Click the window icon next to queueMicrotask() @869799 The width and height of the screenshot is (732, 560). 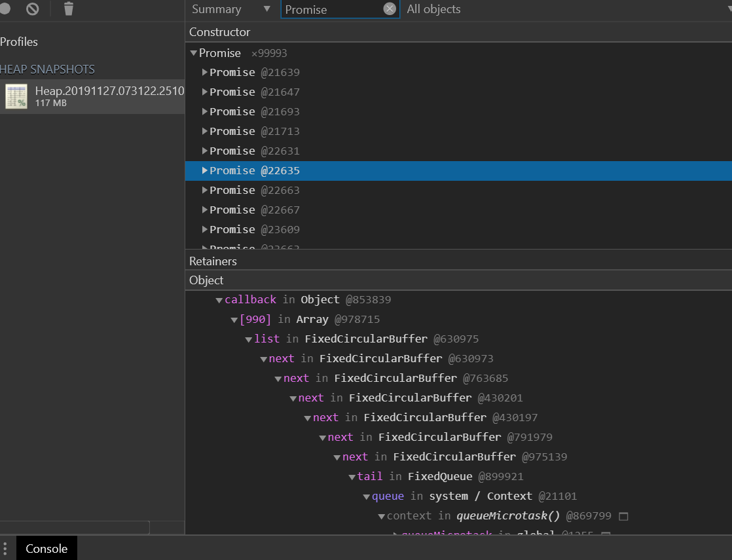coord(623,516)
